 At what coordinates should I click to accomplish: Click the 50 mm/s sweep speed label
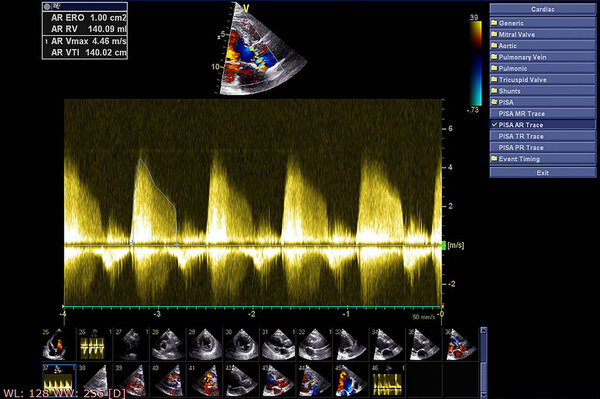[424, 317]
